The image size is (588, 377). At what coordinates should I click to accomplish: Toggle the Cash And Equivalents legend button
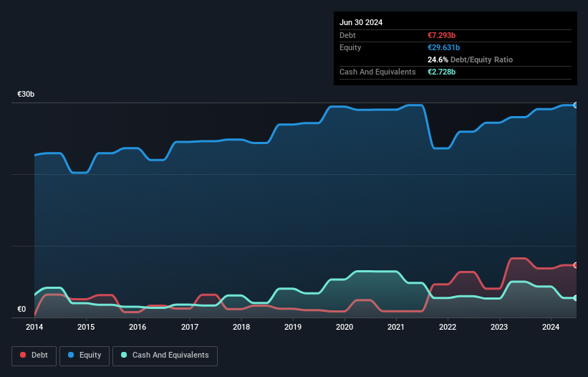coord(165,355)
